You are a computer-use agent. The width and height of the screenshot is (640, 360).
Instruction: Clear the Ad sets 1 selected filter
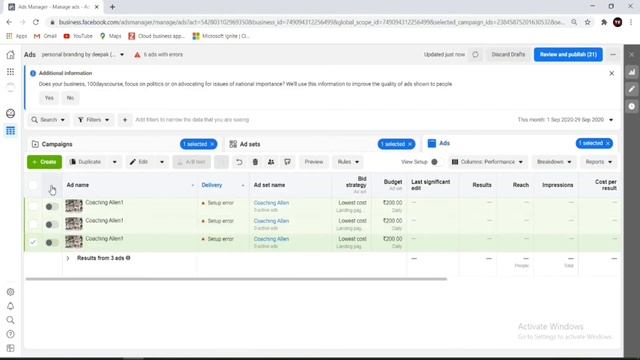tap(410, 144)
